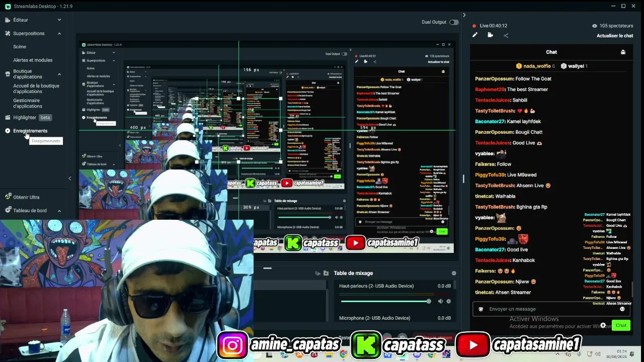Click the Envoyer un message input field
644x362 pixels.
click(x=551, y=309)
